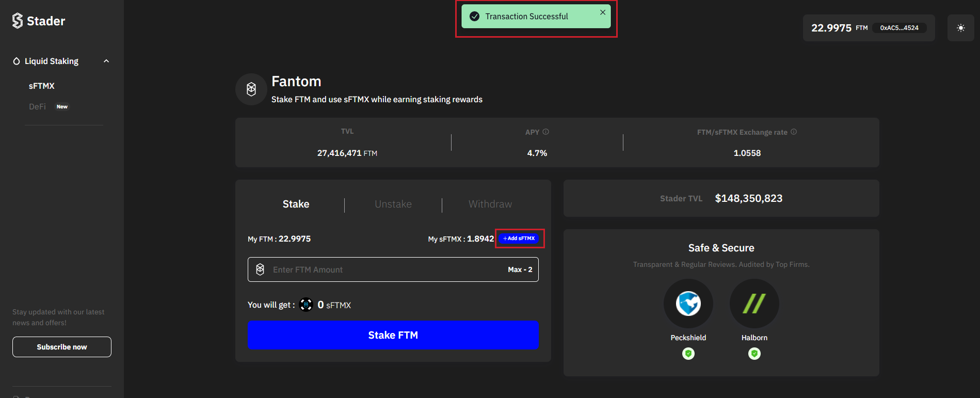
Task: Collapse the Liquid Staking section chevron
Action: point(106,61)
